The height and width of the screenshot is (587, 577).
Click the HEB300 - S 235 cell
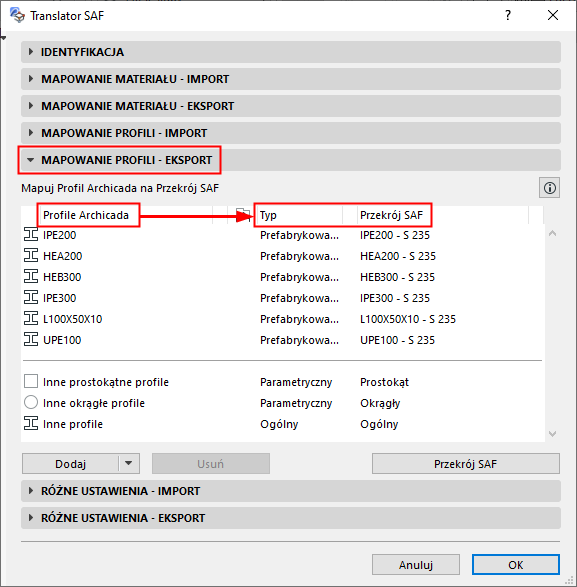tap(397, 277)
